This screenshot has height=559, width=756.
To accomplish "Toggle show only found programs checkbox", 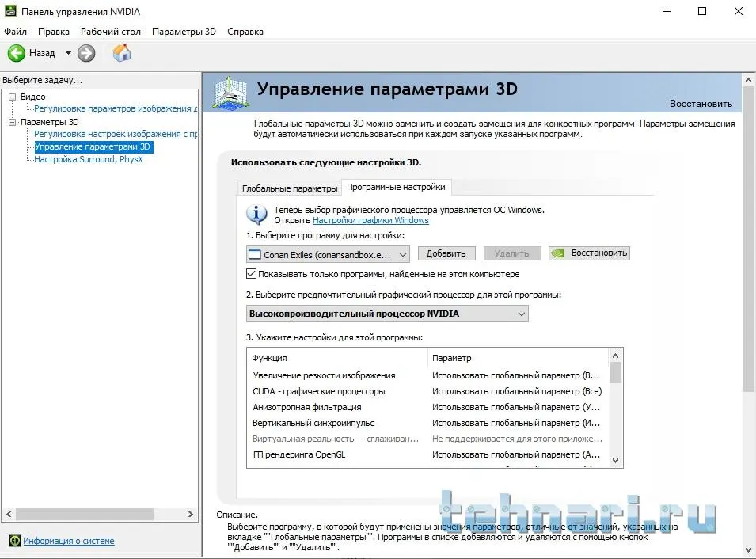I will pyautogui.click(x=251, y=274).
